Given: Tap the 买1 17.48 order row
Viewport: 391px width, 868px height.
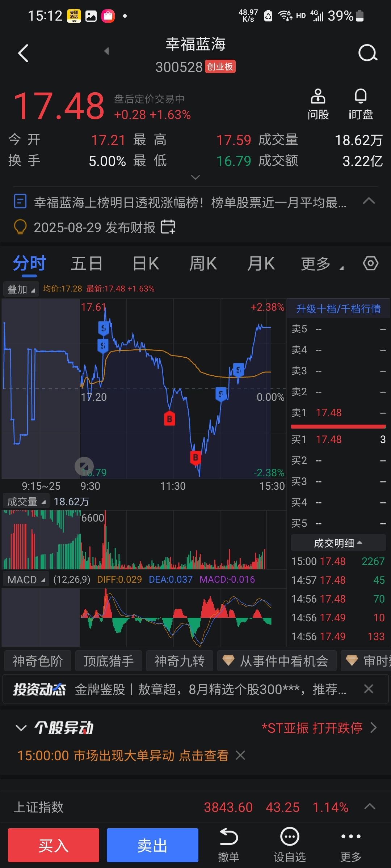Looking at the screenshot, I should point(338,439).
